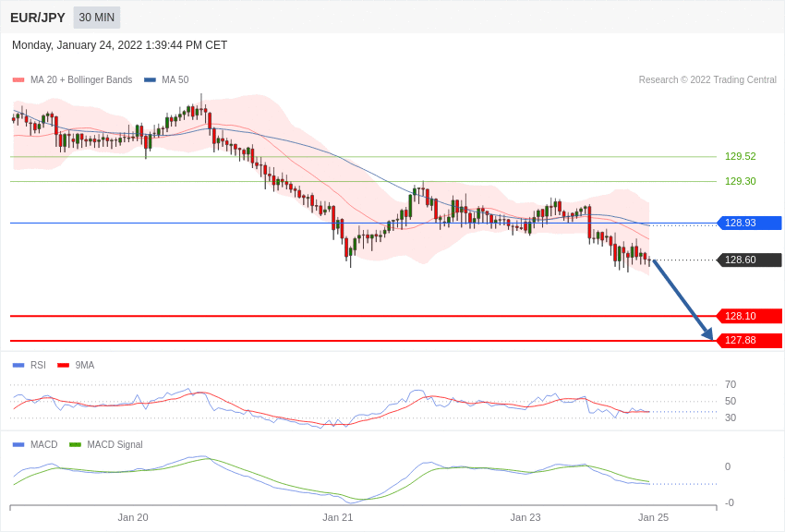Click the MACD legend color swatch

(18, 444)
